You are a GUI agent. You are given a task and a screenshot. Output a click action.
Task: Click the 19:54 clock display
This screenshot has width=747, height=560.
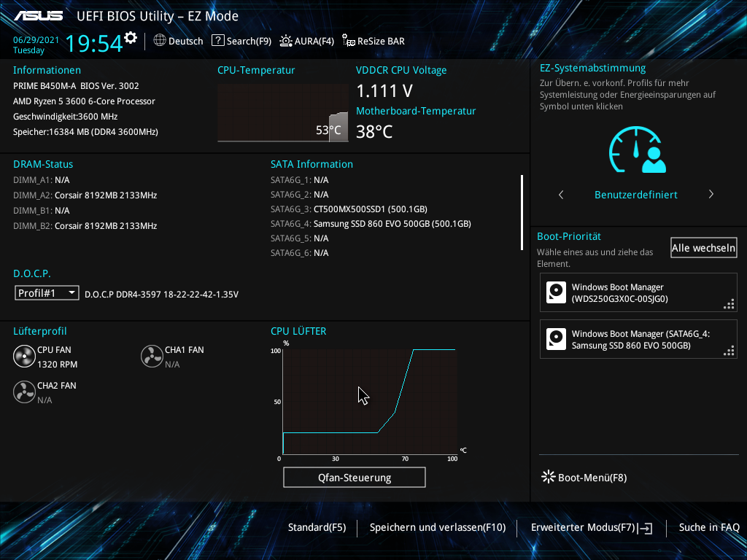tap(94, 43)
